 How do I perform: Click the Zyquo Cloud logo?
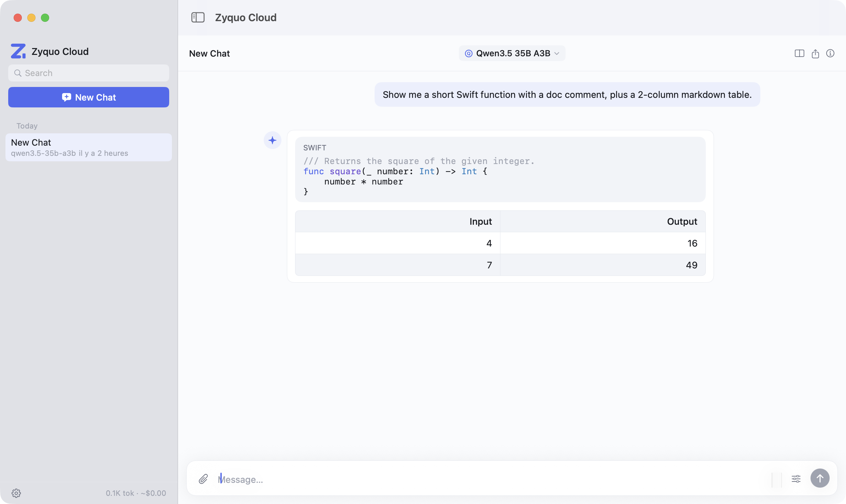click(18, 51)
